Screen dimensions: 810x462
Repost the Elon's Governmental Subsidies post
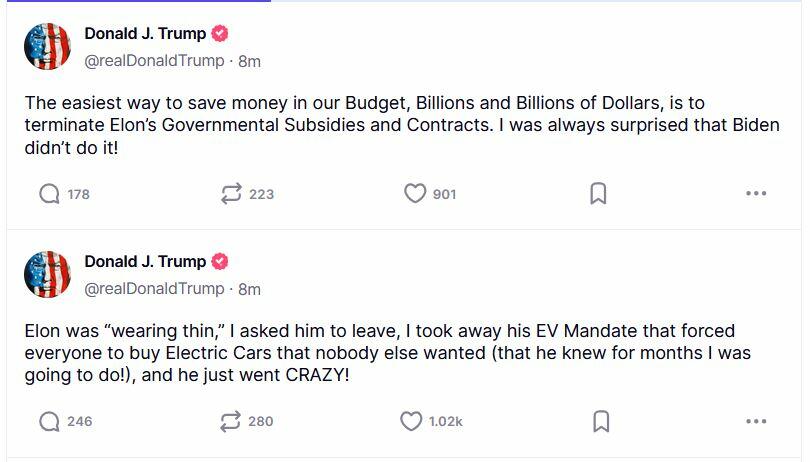[232, 194]
